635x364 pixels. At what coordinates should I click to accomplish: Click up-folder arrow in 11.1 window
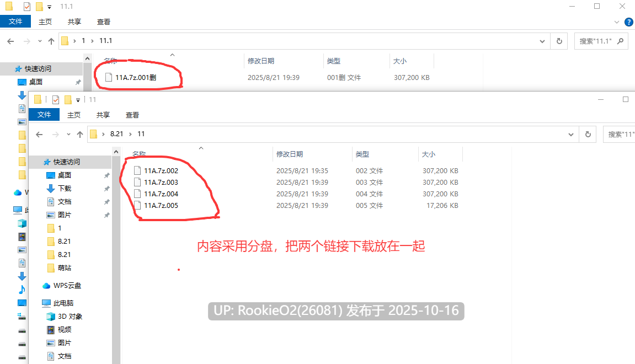51,41
